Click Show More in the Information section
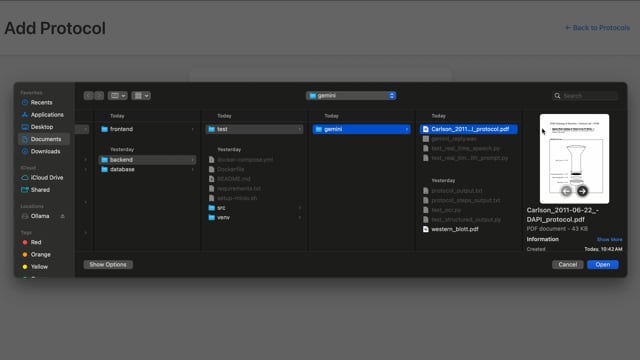This screenshot has height=360, width=640. [x=609, y=240]
